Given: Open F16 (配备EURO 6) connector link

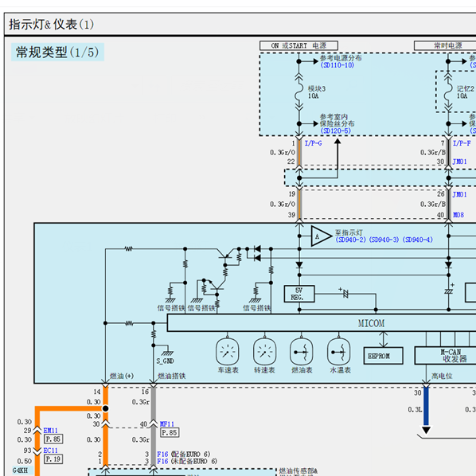Looking at the screenshot, I should tap(183, 455).
